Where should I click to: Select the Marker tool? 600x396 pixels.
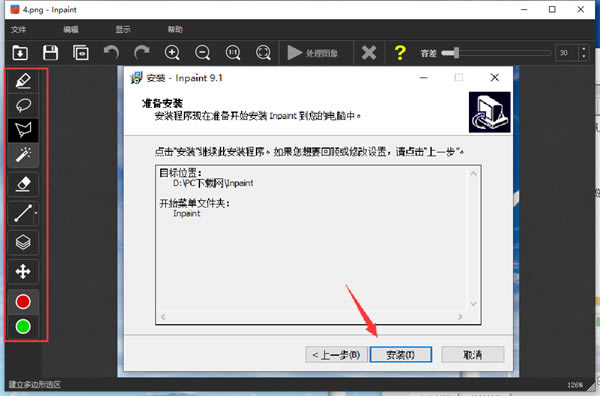tap(23, 80)
